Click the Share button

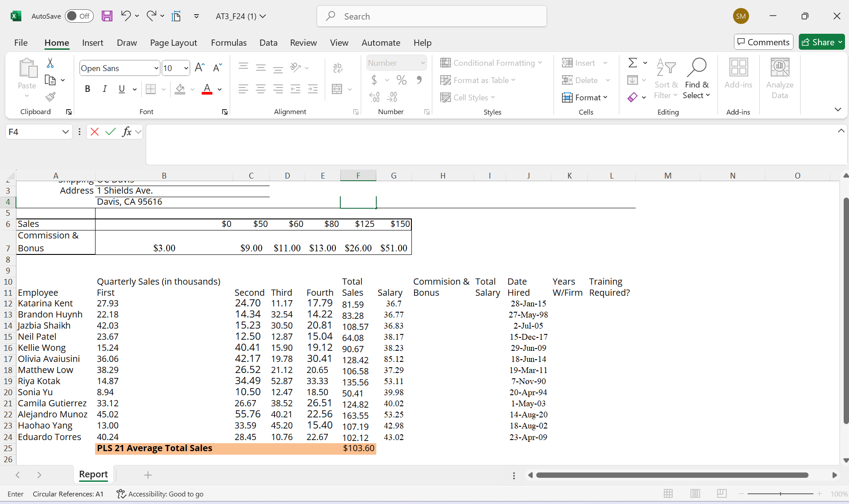click(821, 42)
